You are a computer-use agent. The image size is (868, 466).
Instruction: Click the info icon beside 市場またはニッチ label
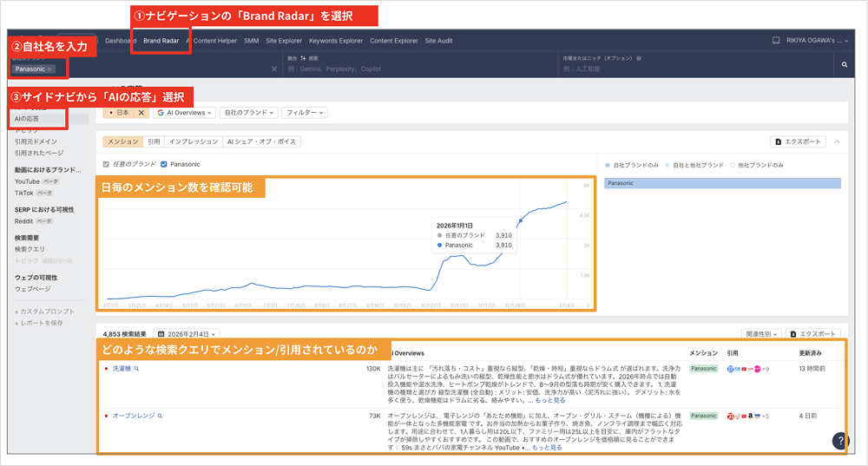point(639,59)
